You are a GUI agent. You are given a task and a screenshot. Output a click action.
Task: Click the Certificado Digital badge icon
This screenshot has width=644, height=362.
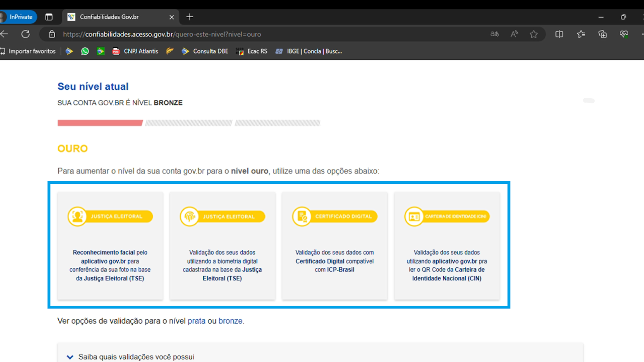[302, 216]
